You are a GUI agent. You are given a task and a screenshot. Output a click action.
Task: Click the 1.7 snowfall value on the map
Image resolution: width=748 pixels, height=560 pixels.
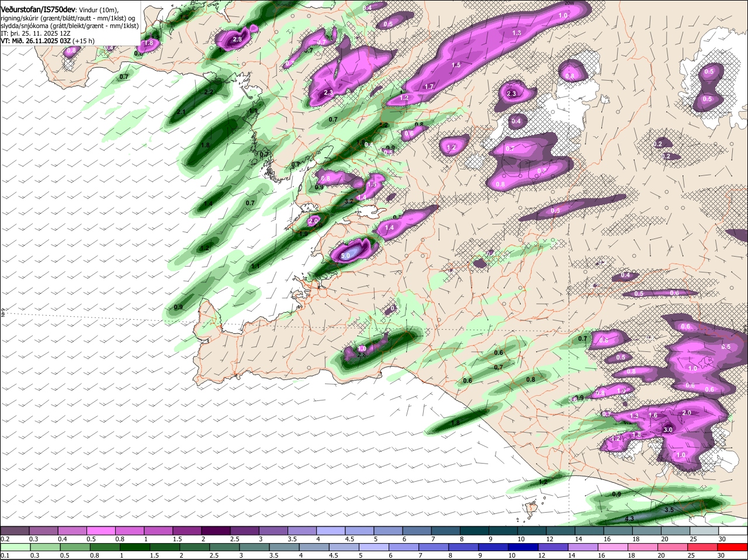point(429,87)
